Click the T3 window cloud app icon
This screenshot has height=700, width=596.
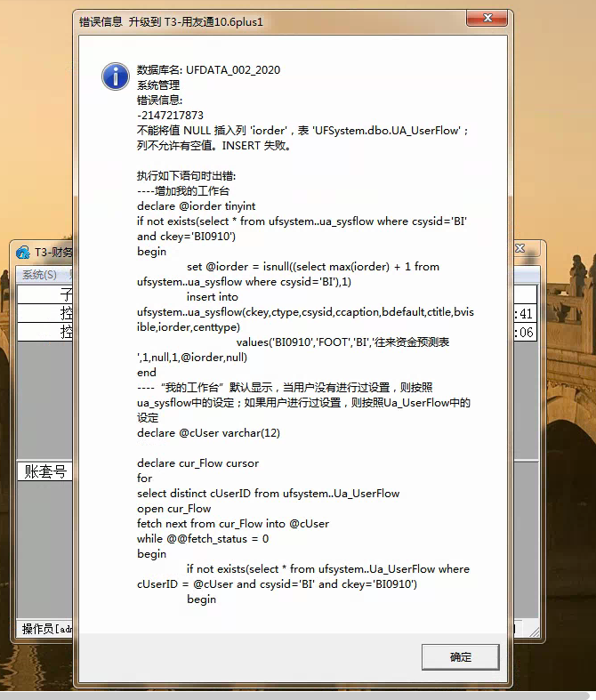[23, 253]
